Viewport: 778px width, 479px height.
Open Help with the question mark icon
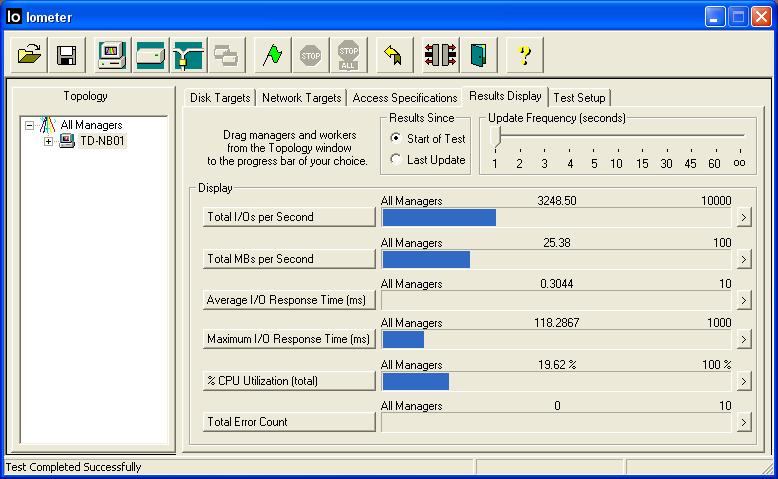click(x=524, y=55)
